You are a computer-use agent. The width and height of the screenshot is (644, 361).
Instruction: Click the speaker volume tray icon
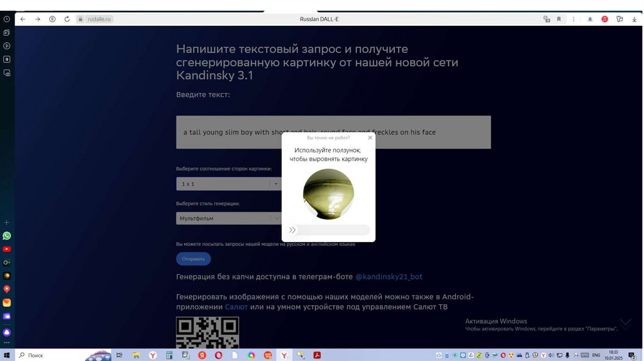coord(551,355)
